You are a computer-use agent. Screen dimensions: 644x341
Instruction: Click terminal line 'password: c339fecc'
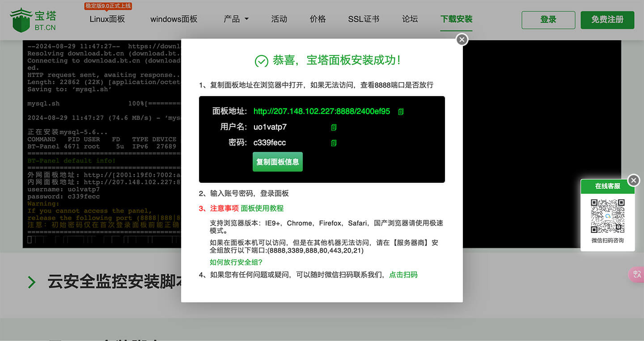64,197
